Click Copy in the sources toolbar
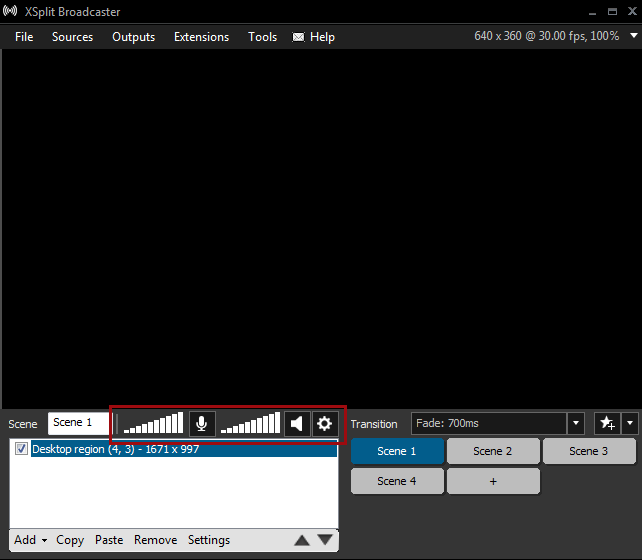Screen dimensions: 642x560 (x=70, y=540)
